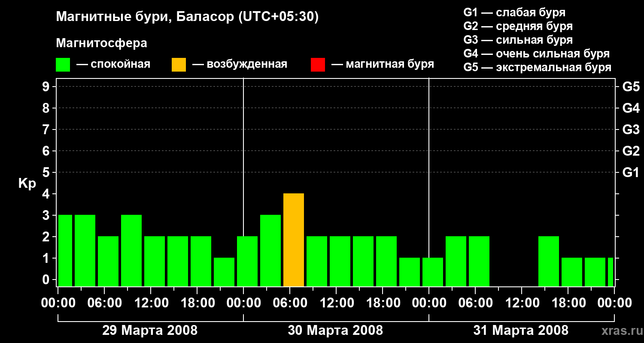Click the red 'магнитная буря' legend swatch
Image resolution: width=644 pixels, height=343 pixels.
point(318,65)
